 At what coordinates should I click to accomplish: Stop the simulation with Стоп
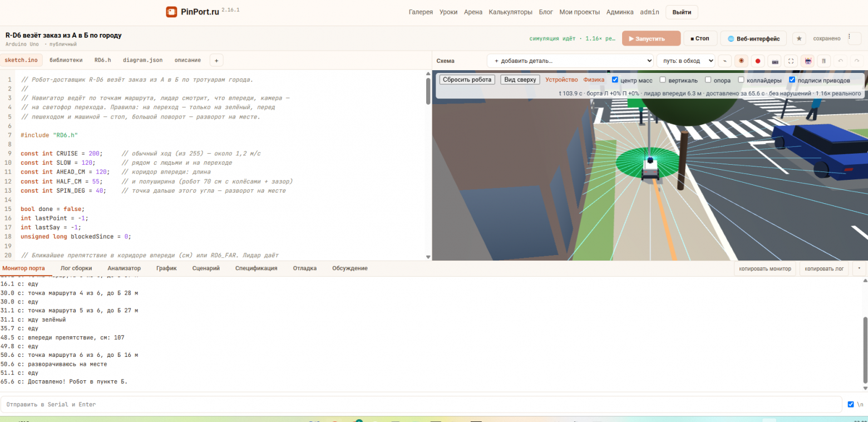(700, 38)
